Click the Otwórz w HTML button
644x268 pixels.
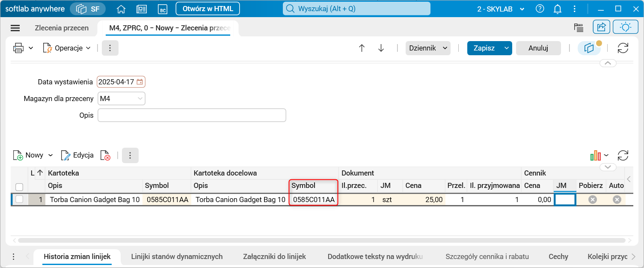pos(208,8)
